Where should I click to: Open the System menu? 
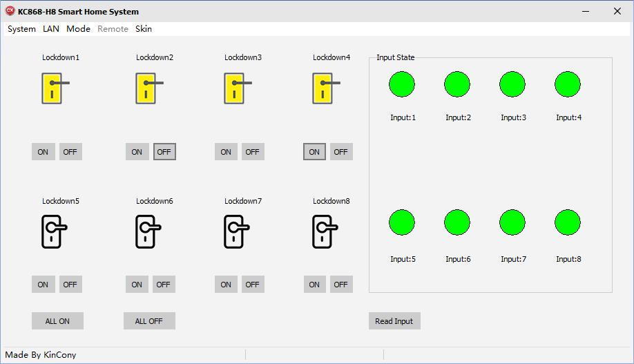[21, 29]
